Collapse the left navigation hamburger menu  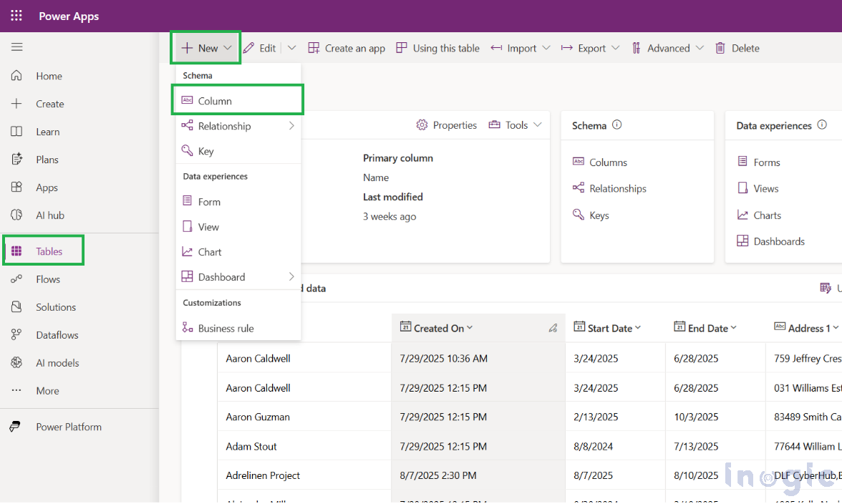16,47
